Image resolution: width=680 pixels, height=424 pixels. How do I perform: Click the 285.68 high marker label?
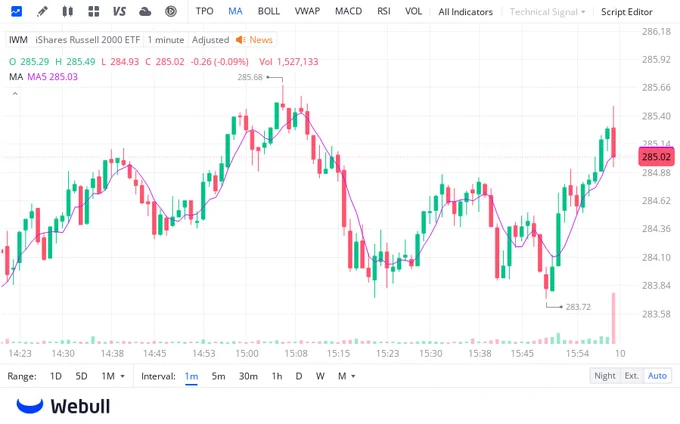[250, 77]
